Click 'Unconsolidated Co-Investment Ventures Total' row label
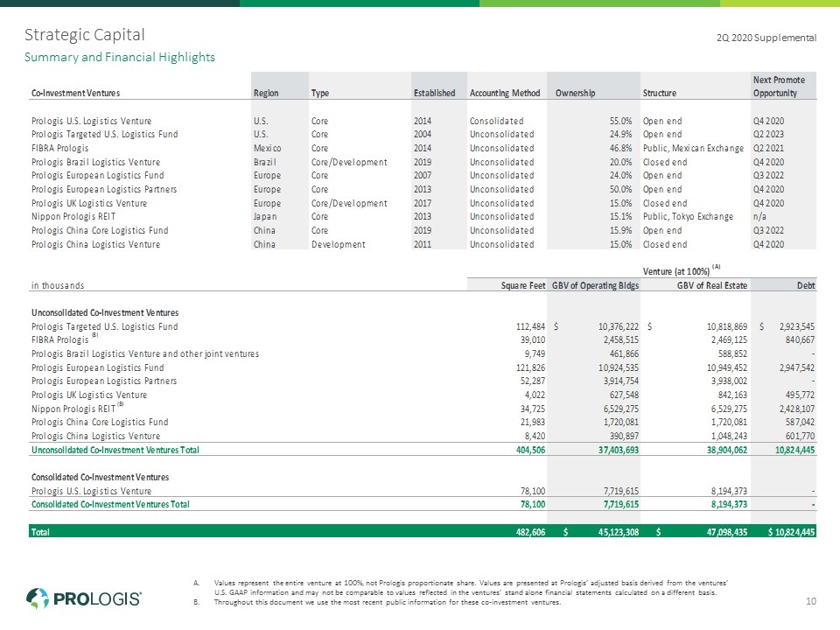Screen dimensions: 840x630 point(115,451)
